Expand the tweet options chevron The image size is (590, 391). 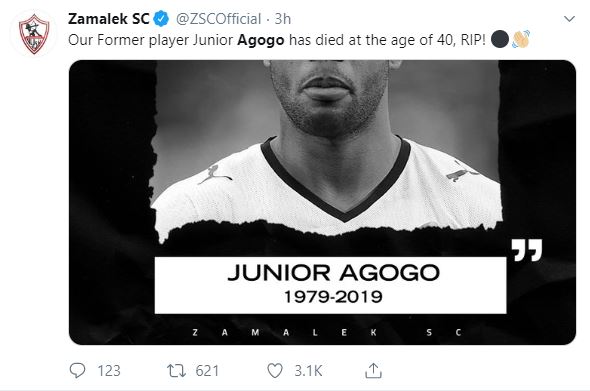tap(570, 19)
